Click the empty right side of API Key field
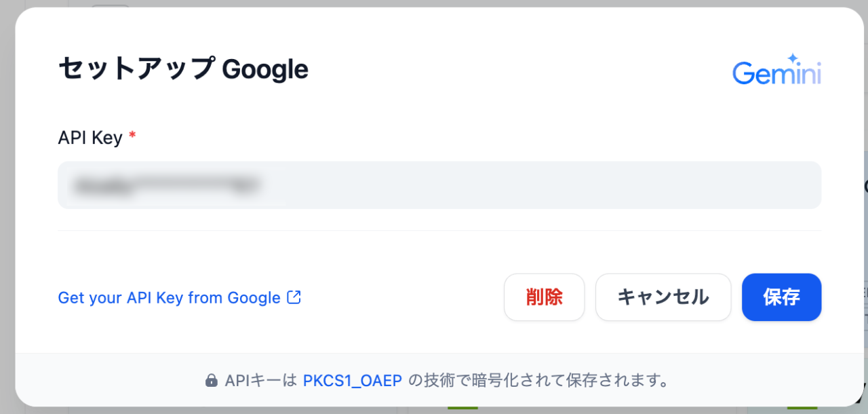The image size is (868, 414). (x=610, y=185)
